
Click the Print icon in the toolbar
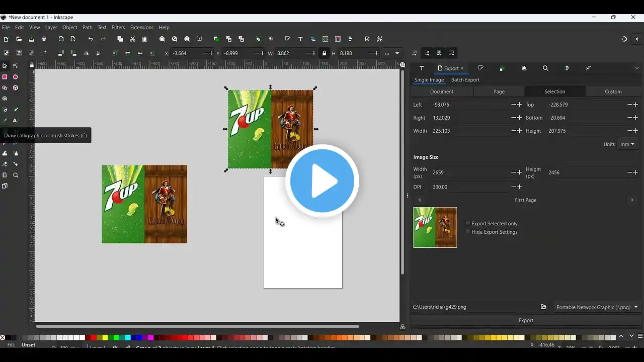tap(44, 39)
